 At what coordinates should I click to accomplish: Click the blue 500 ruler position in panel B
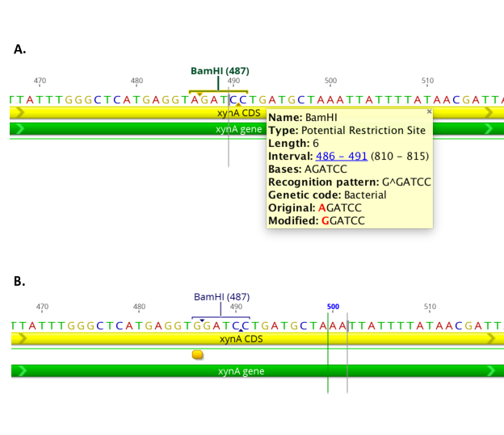click(x=333, y=307)
